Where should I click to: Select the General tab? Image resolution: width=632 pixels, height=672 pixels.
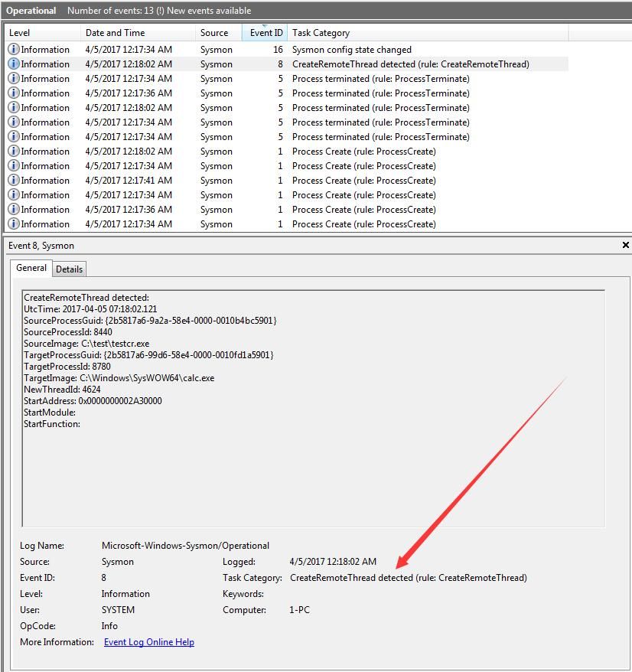[31, 268]
